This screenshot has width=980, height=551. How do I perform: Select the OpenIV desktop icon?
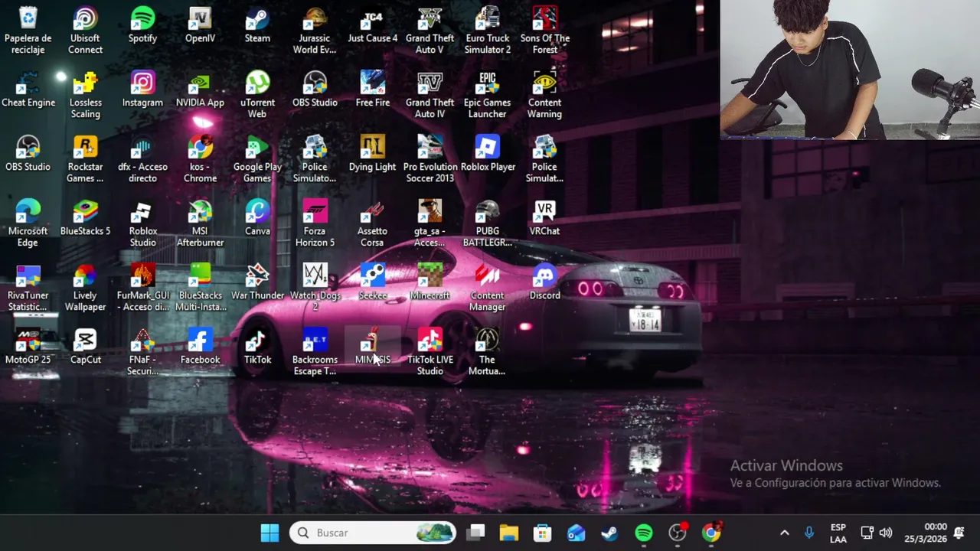pyautogui.click(x=200, y=25)
